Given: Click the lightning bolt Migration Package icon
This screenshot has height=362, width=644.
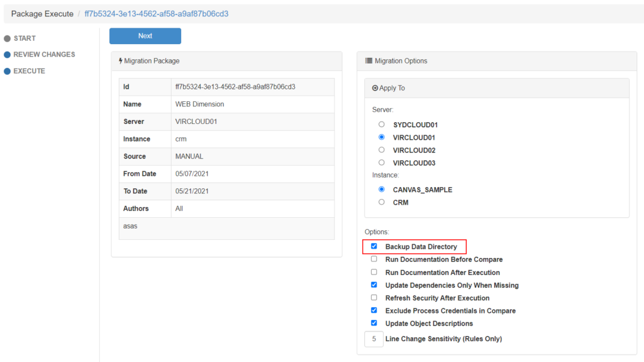Looking at the screenshot, I should tap(120, 61).
